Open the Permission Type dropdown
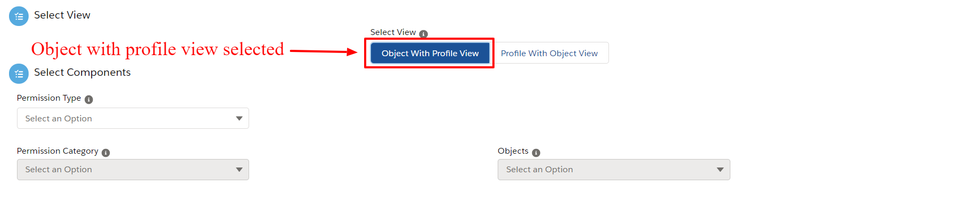 click(x=133, y=118)
